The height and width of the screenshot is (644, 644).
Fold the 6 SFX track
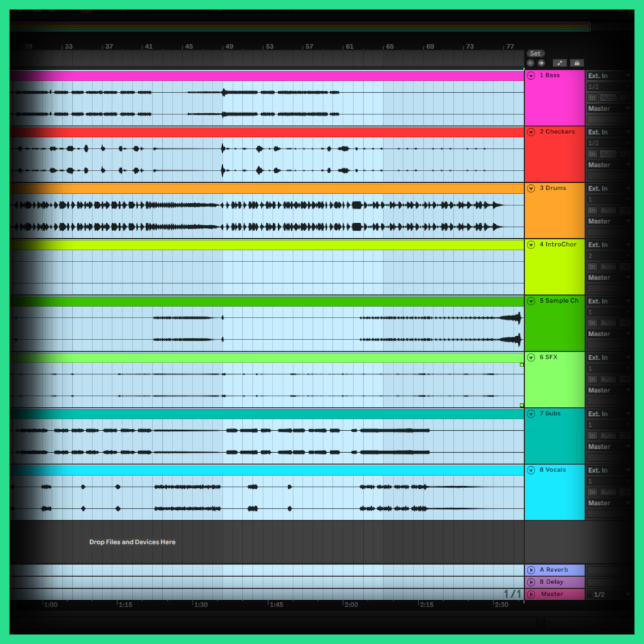coord(531,357)
